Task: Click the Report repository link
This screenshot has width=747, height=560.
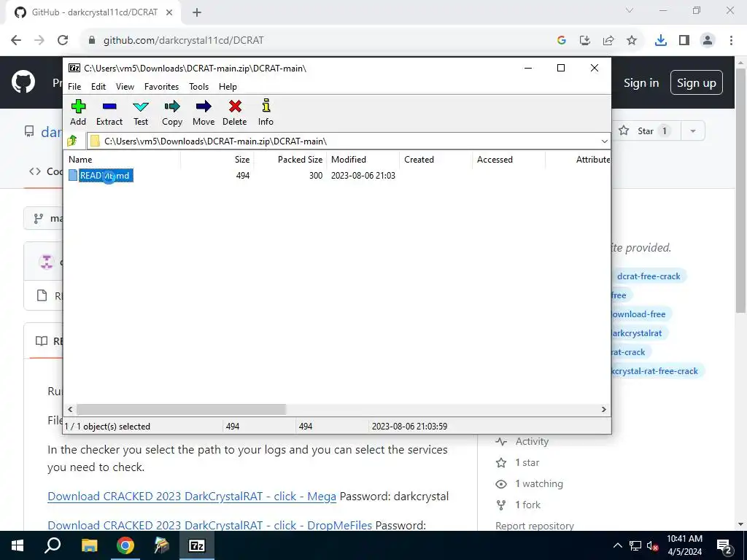Action: tap(535, 526)
